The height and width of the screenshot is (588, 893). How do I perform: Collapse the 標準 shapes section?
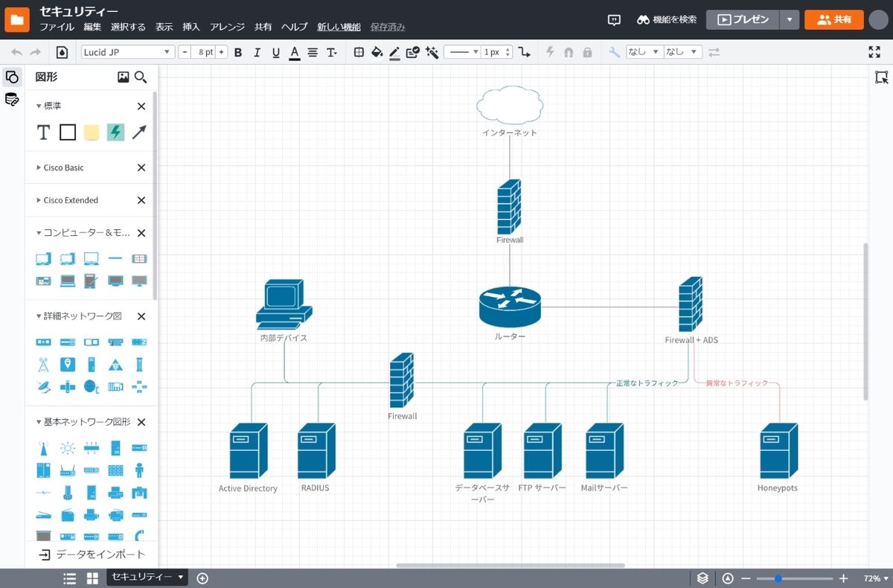[39, 106]
